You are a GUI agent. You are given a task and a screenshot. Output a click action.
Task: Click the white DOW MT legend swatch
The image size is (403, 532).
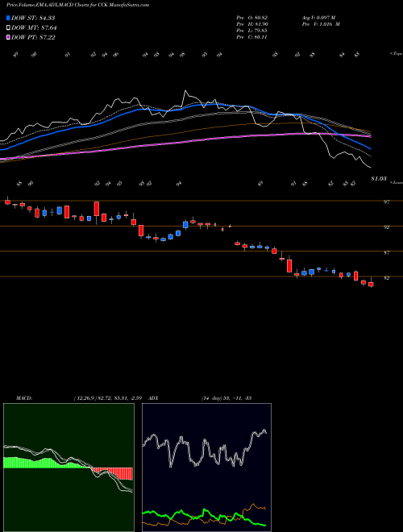(x=8, y=28)
